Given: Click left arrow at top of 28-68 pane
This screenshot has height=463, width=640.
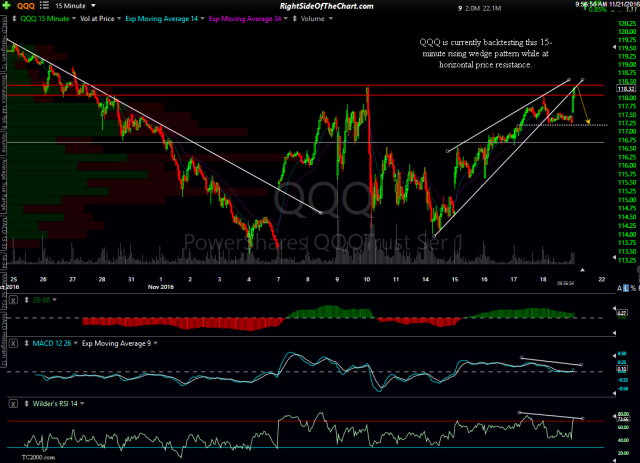Looking at the screenshot, I should 615,308.
